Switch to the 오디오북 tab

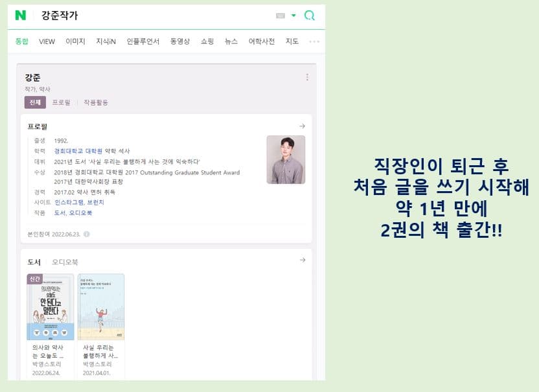pos(65,262)
